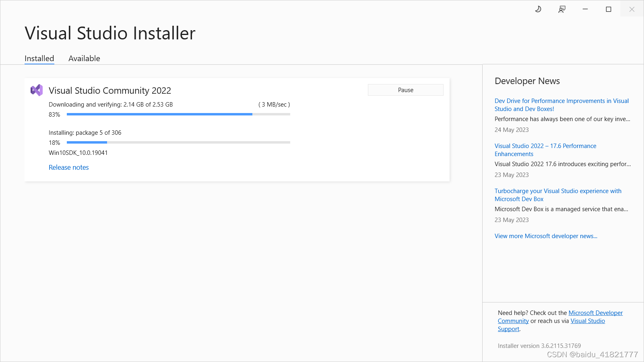The image size is (644, 362).
Task: Open the send feedback icon
Action: point(561,9)
